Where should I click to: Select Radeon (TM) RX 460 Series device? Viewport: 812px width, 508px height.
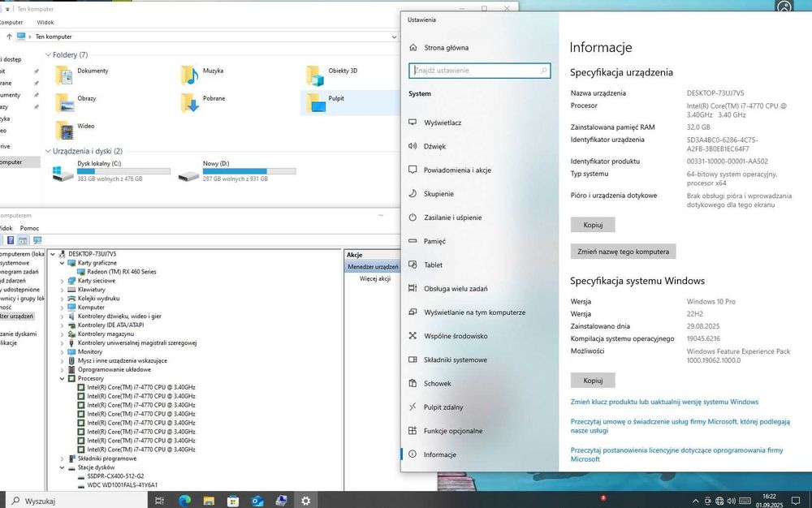pos(121,272)
